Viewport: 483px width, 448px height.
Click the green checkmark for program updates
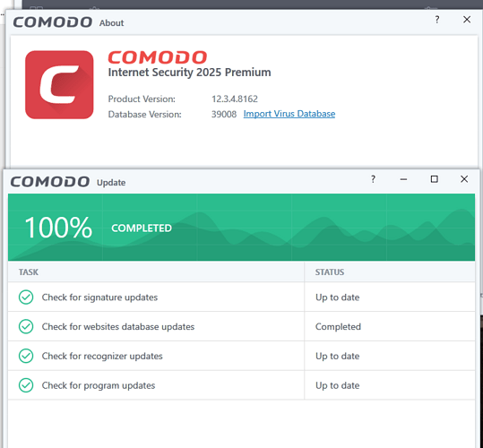[x=26, y=385]
